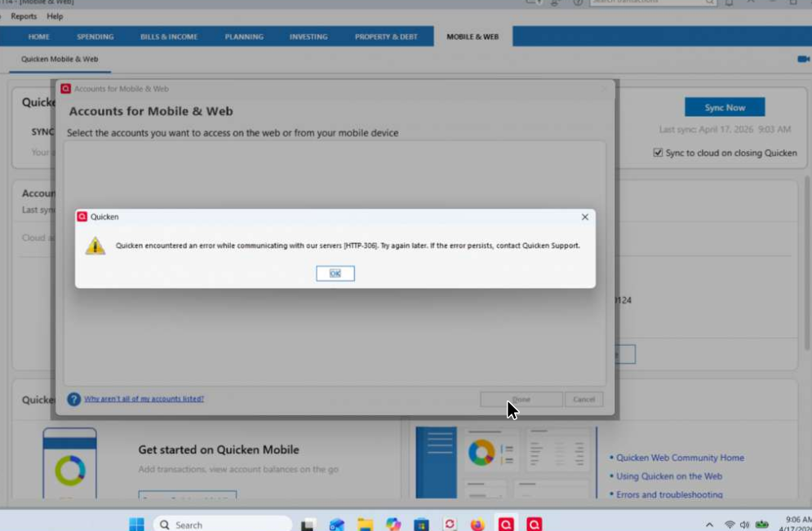Open the PLANNING tab
This screenshot has width=812, height=531.
(x=244, y=37)
